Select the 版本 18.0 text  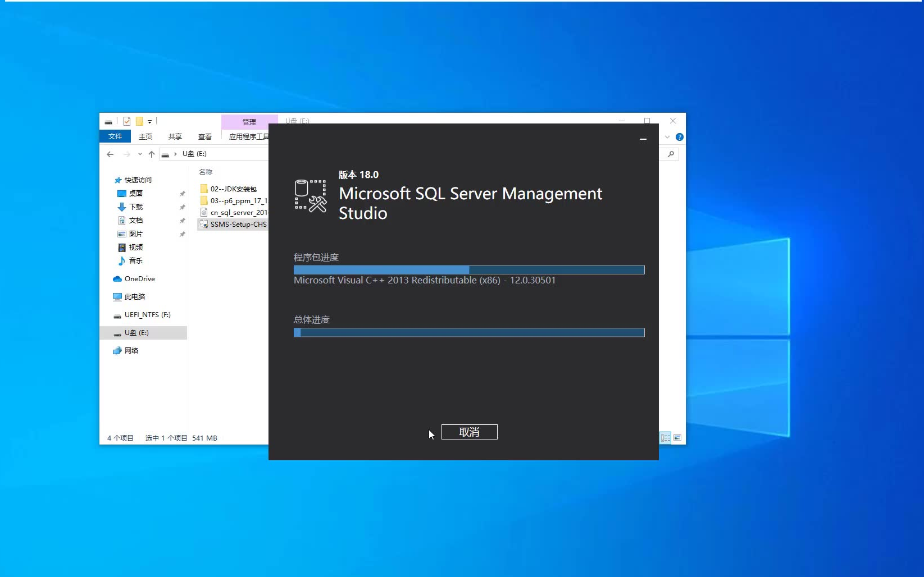358,175
